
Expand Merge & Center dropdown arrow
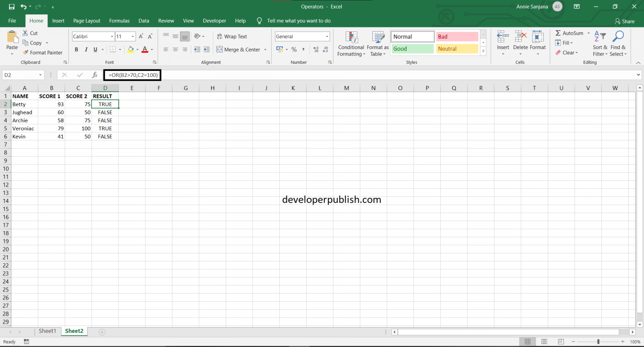pyautogui.click(x=265, y=50)
